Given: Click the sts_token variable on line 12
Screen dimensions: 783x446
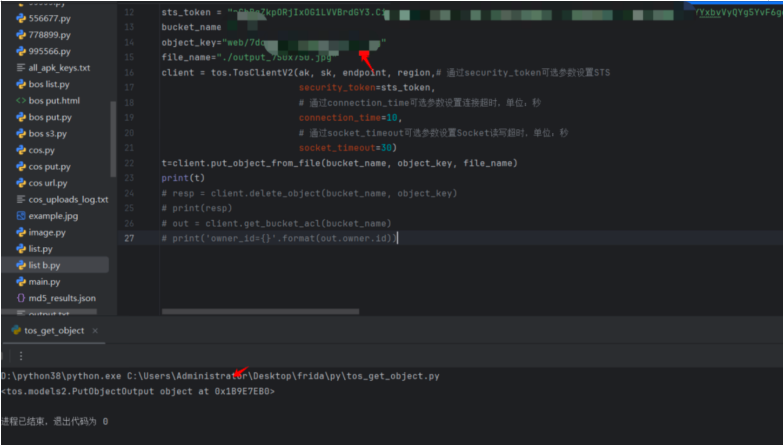Looking at the screenshot, I should pos(186,12).
